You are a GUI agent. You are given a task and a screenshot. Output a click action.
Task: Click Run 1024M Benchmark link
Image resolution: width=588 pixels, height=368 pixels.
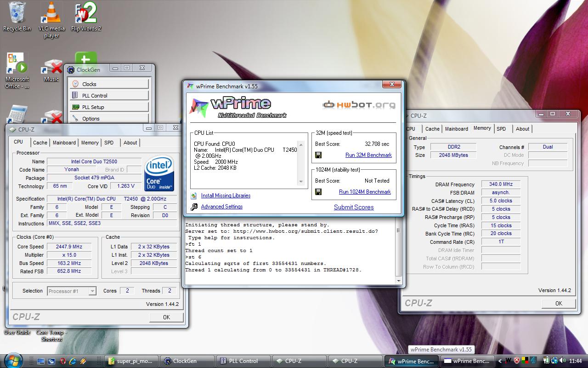coord(365,192)
